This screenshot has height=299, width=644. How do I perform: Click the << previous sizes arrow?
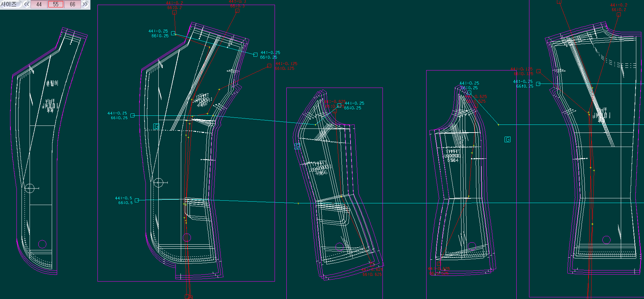click(x=26, y=4)
